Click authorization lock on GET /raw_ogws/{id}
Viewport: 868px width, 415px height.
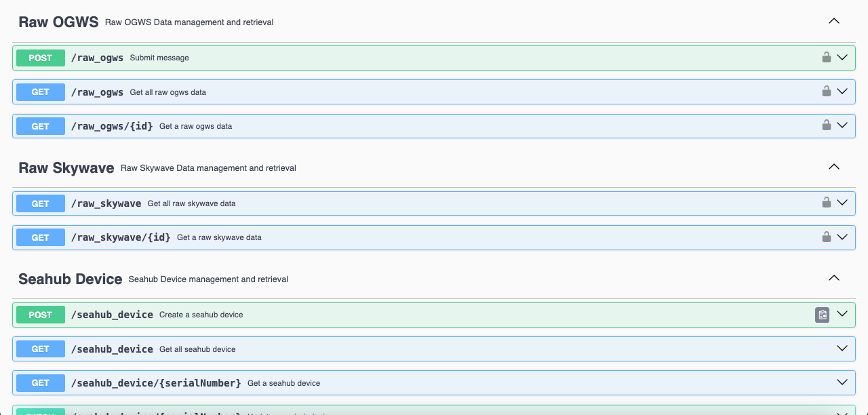point(826,125)
